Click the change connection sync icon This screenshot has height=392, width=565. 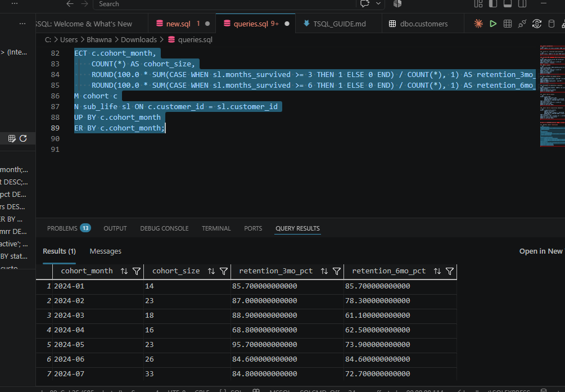click(536, 24)
